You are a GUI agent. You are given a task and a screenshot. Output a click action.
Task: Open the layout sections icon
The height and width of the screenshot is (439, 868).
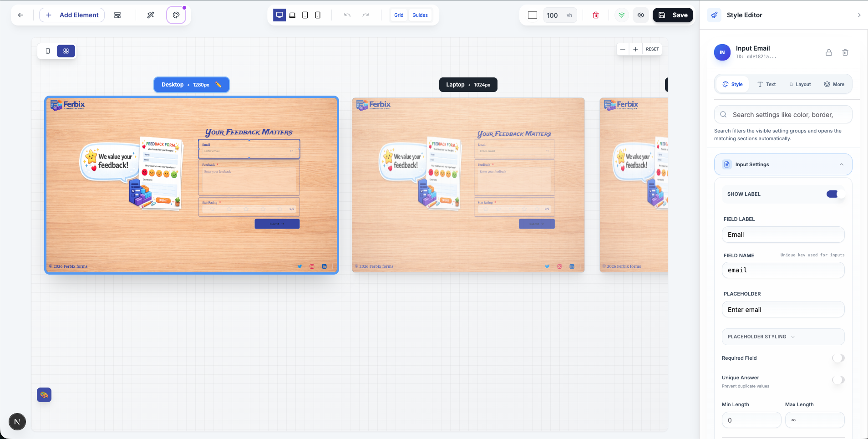[117, 15]
